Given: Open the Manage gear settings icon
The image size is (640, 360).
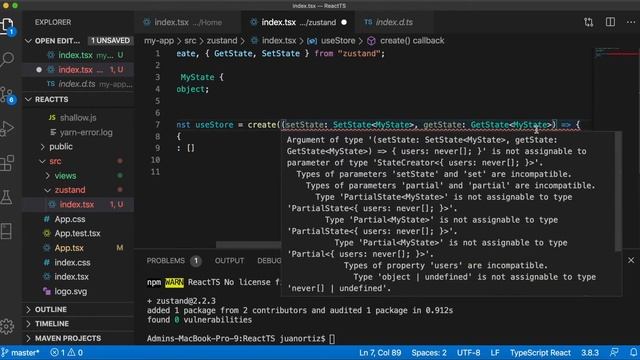Looking at the screenshot, I should [x=7, y=326].
